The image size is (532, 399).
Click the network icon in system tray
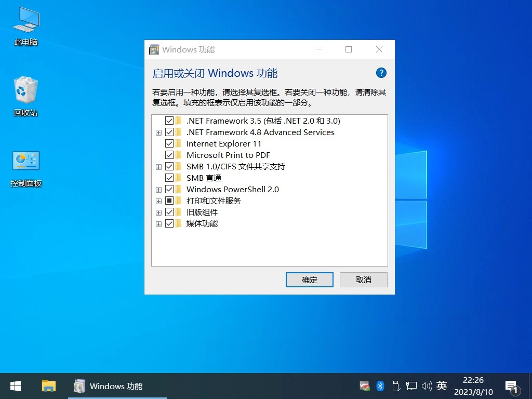click(411, 386)
